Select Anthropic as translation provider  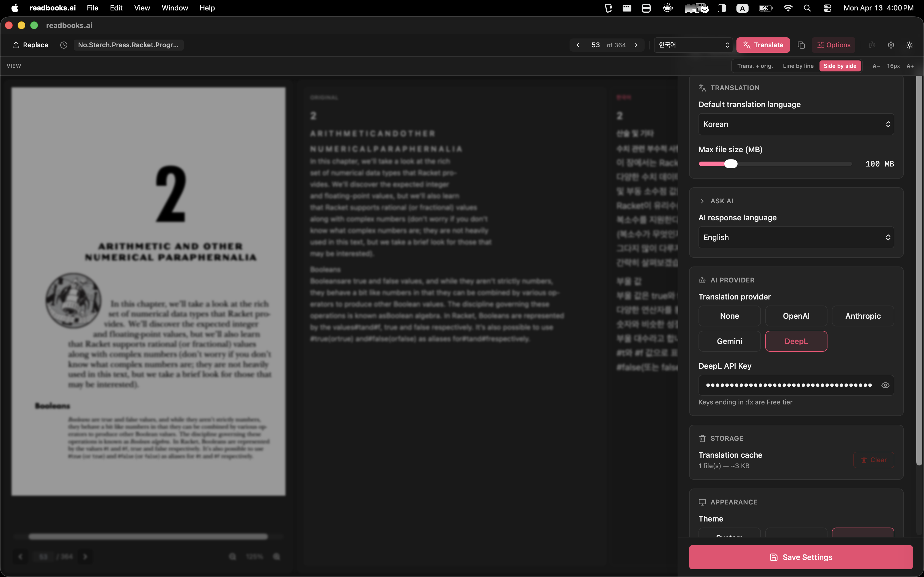(862, 316)
